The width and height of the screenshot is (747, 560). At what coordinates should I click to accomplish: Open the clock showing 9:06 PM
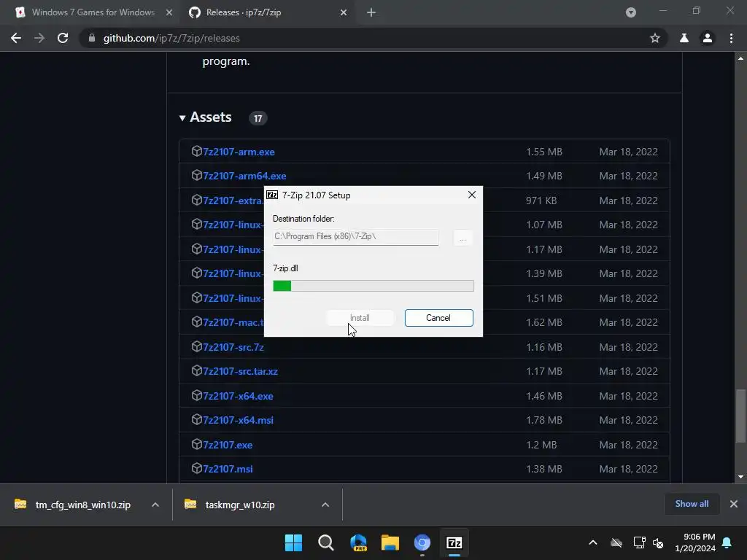(695, 542)
